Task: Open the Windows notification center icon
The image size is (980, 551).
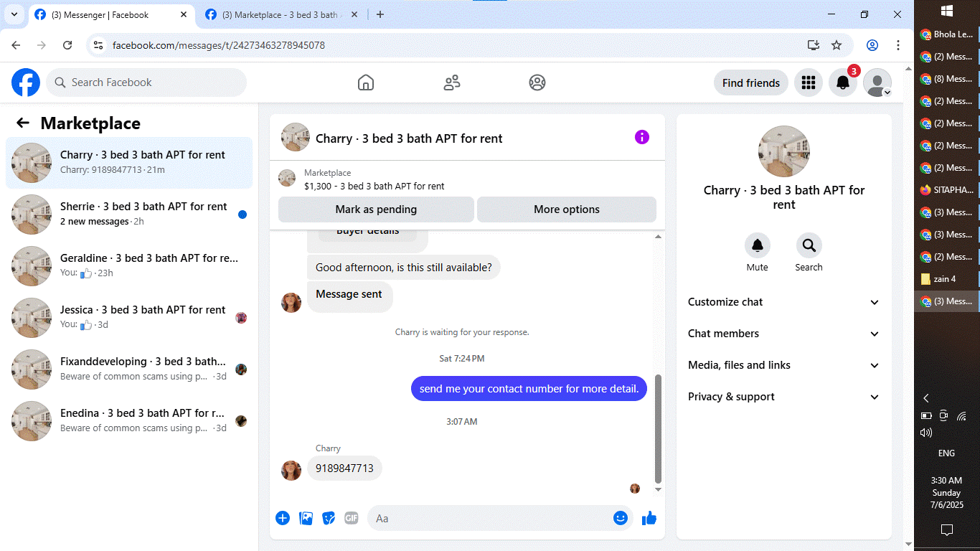Action: tap(946, 530)
